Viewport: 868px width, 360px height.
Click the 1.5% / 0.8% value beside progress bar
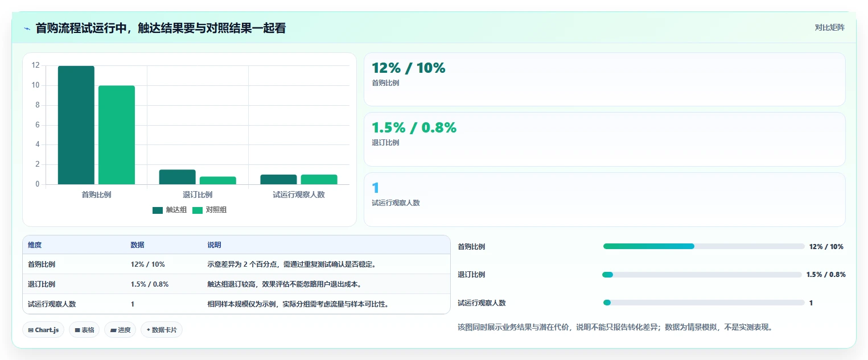826,275
